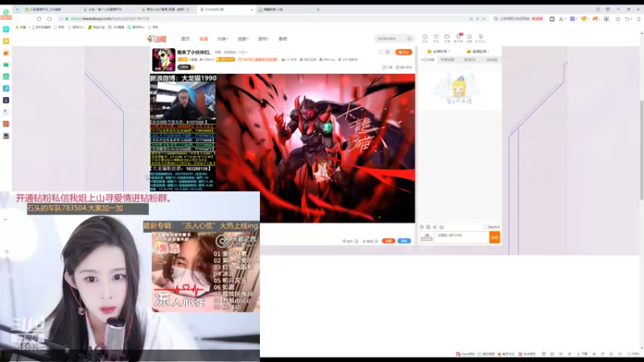Click the star icon in chat toolbar
This screenshot has height=362, width=644.
(441, 227)
